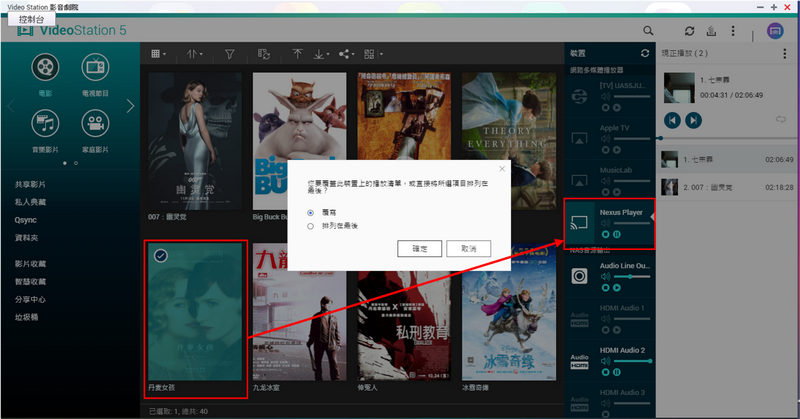Image resolution: width=800 pixels, height=419 pixels.
Task: Show next categories with right chevron
Action: (130, 106)
